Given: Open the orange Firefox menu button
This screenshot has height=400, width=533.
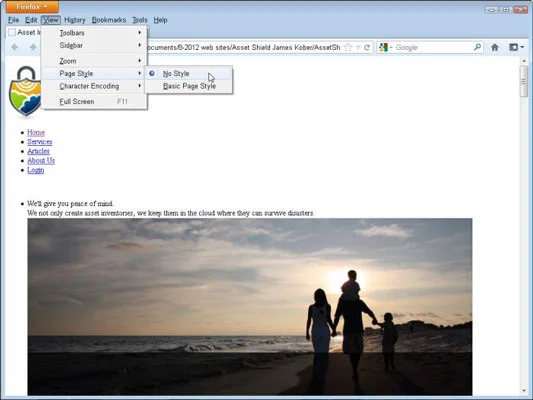Looking at the screenshot, I should 32,6.
